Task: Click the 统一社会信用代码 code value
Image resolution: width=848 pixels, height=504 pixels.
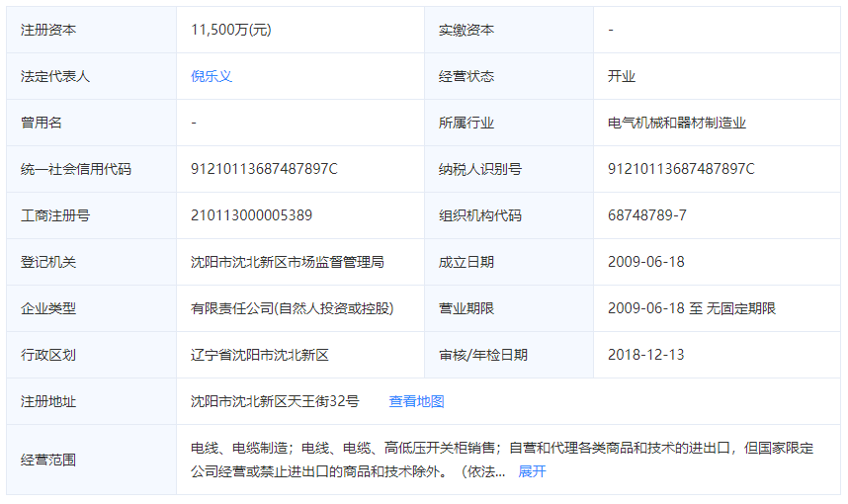Action: (264, 169)
